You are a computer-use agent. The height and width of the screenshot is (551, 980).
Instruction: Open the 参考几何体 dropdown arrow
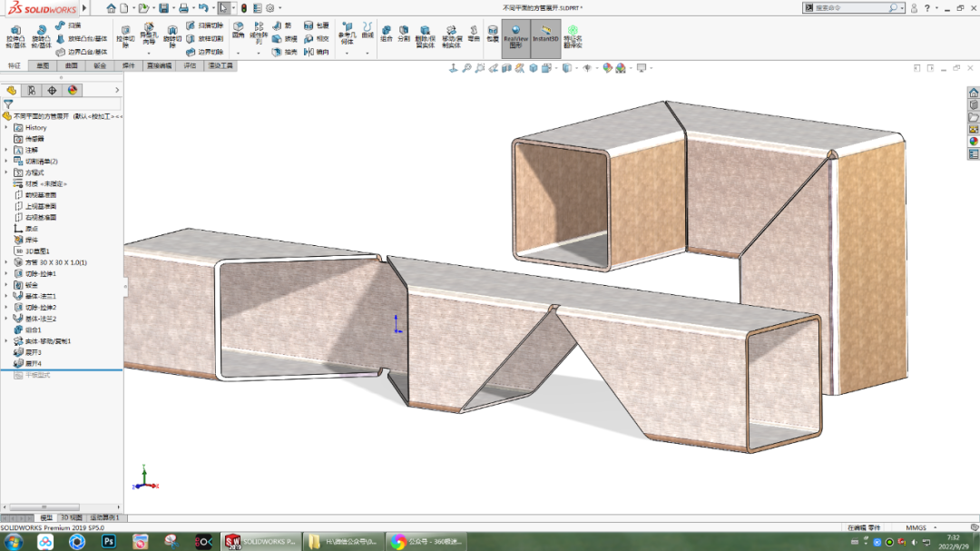(346, 53)
